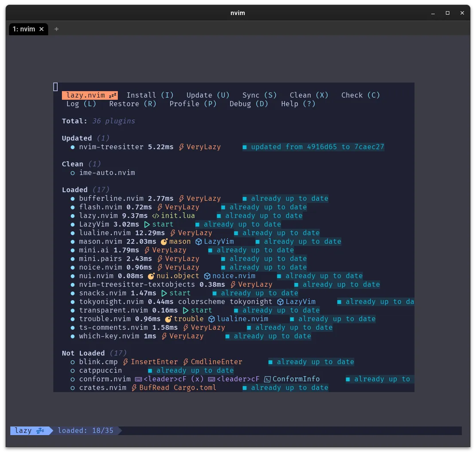Viewport: 476px width, 454px height.
Task: Click 'updated from 4916d65 to 7caec27' message
Action: [x=313, y=147]
